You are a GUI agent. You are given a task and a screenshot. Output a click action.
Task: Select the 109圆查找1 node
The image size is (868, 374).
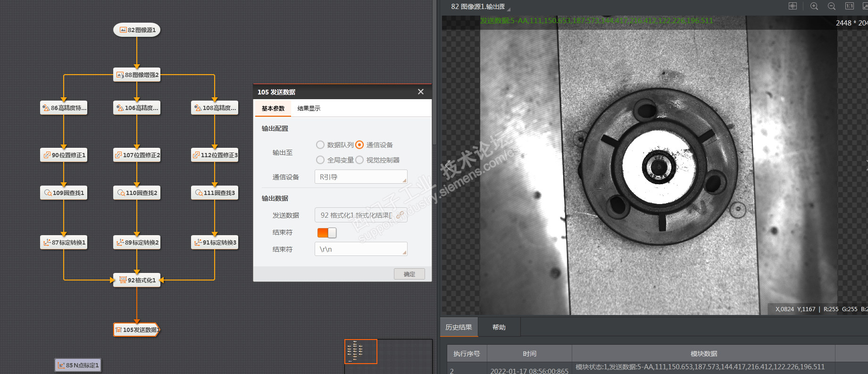pyautogui.click(x=64, y=193)
